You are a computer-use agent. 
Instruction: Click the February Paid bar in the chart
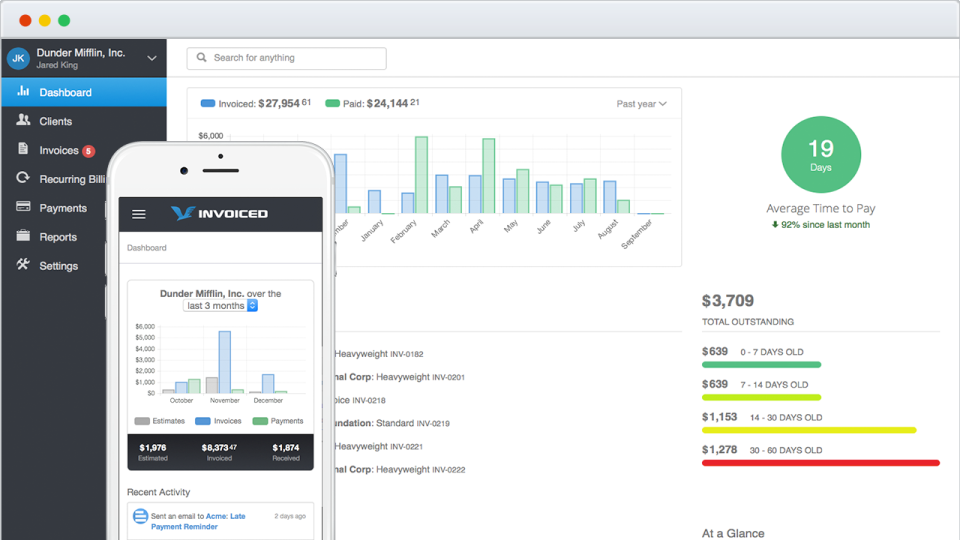click(421, 175)
